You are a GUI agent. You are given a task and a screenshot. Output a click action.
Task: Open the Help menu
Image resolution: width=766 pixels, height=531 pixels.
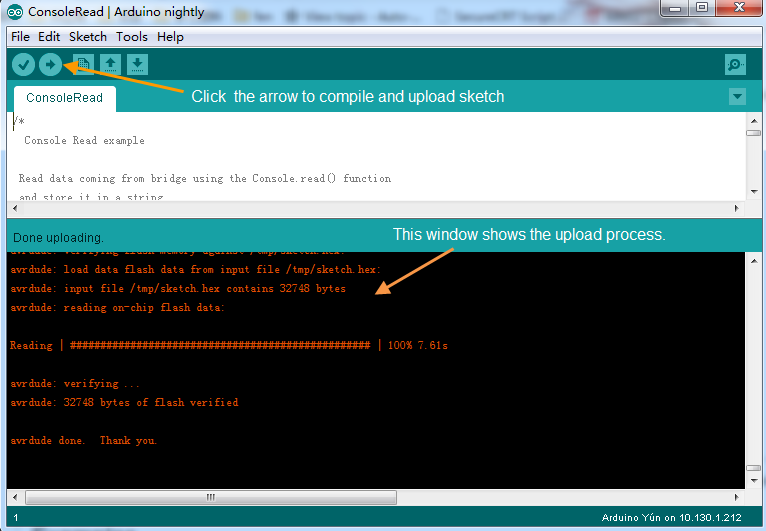click(170, 37)
